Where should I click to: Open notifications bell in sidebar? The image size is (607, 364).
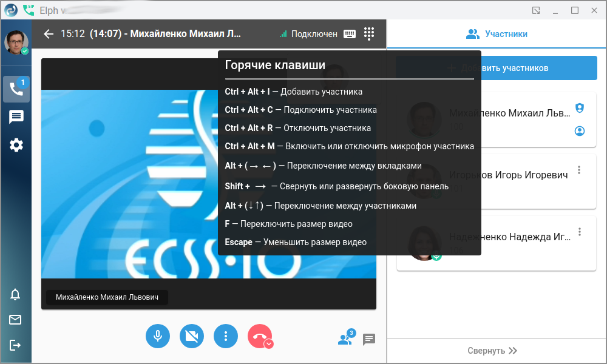click(x=15, y=294)
